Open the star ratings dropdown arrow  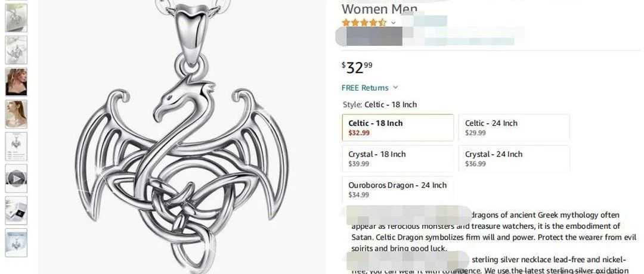point(393,23)
